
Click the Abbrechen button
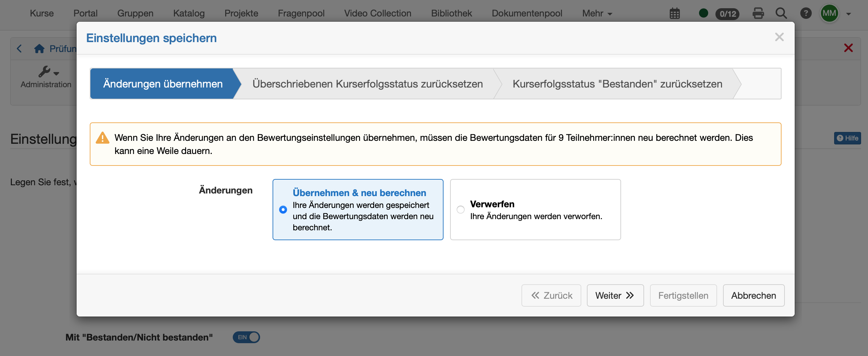[x=753, y=295]
